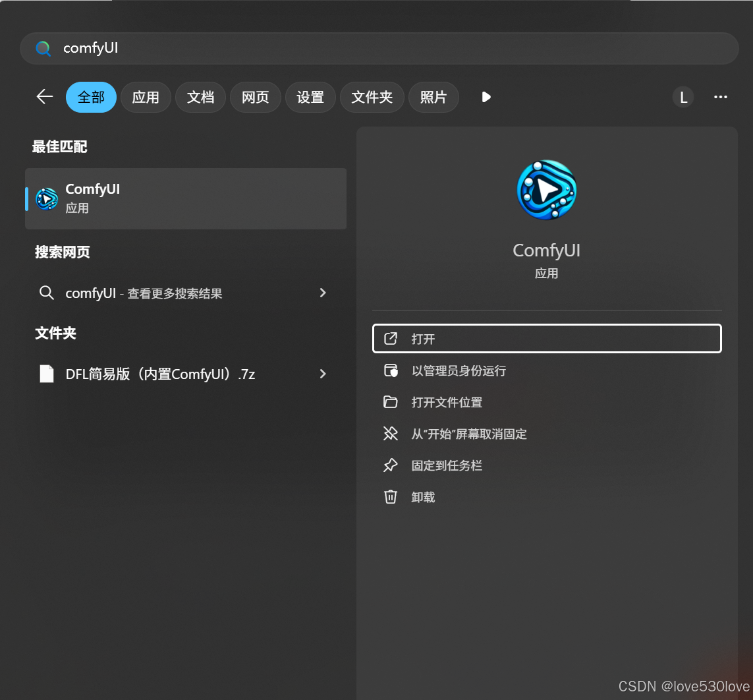Select the 全部 filter tab
The image size is (753, 700).
[92, 97]
